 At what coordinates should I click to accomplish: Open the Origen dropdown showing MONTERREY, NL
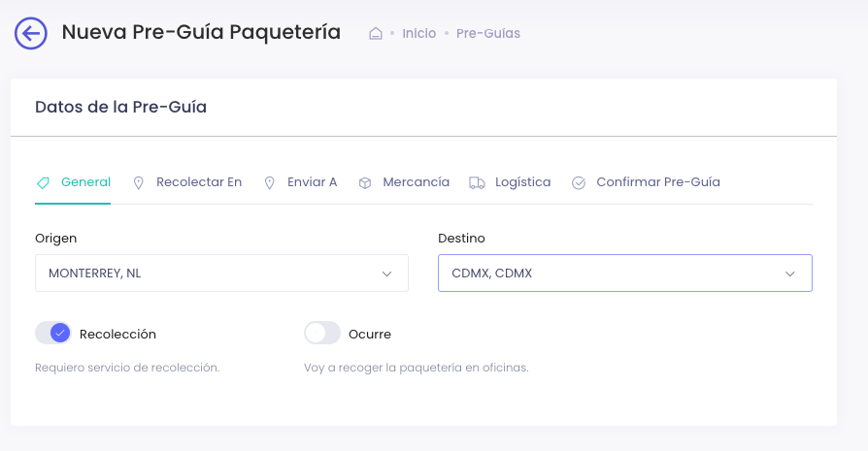click(x=221, y=274)
